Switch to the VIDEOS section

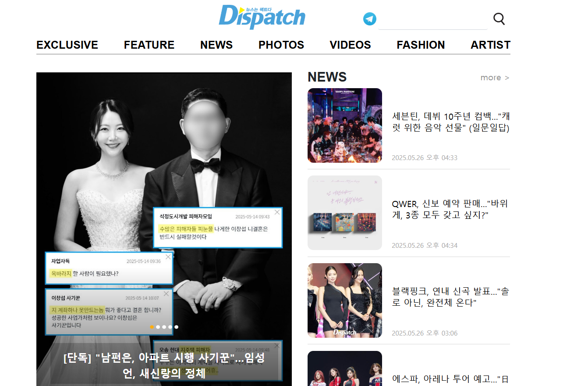pos(350,45)
